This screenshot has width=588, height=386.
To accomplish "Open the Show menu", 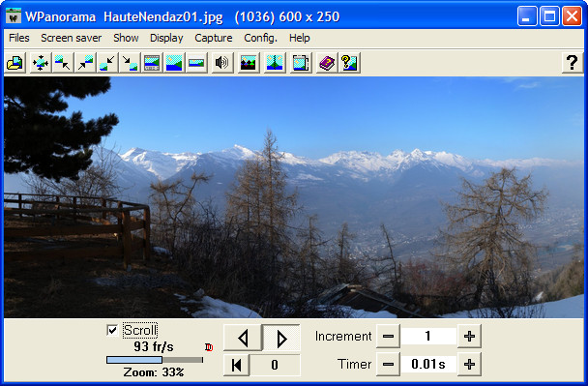I will click(126, 38).
